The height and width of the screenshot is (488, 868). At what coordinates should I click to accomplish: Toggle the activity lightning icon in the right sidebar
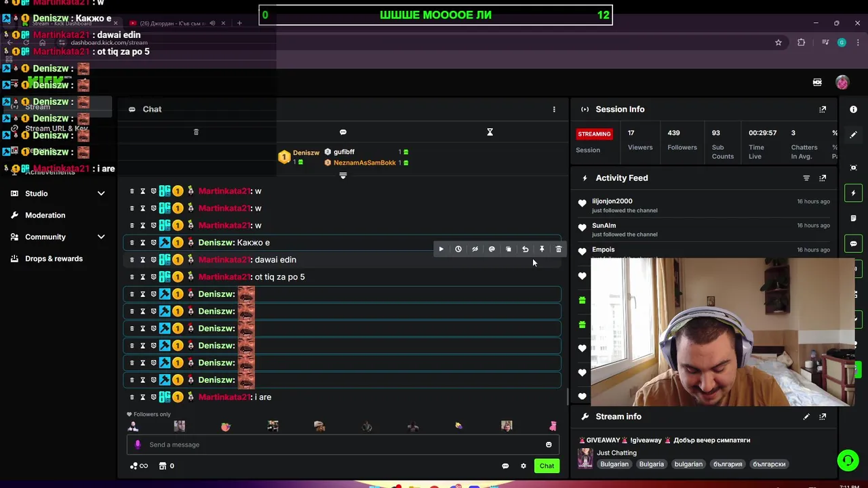click(x=854, y=193)
